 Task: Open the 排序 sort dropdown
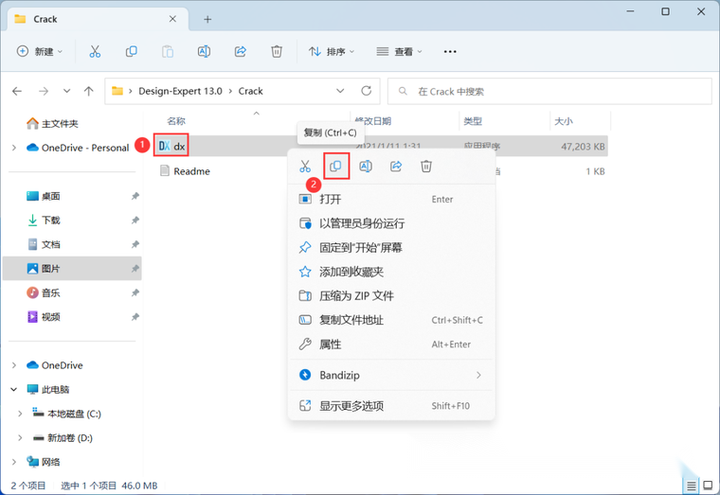click(x=332, y=51)
